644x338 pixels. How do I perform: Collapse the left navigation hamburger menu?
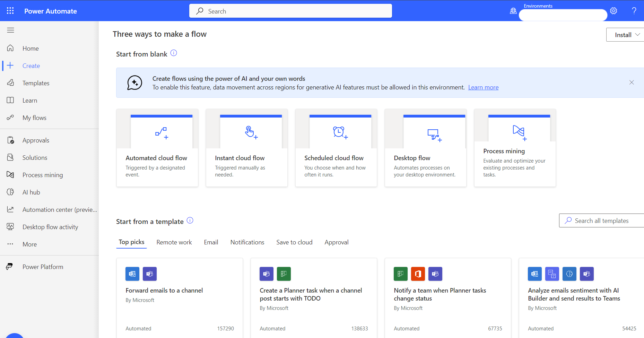click(10, 30)
